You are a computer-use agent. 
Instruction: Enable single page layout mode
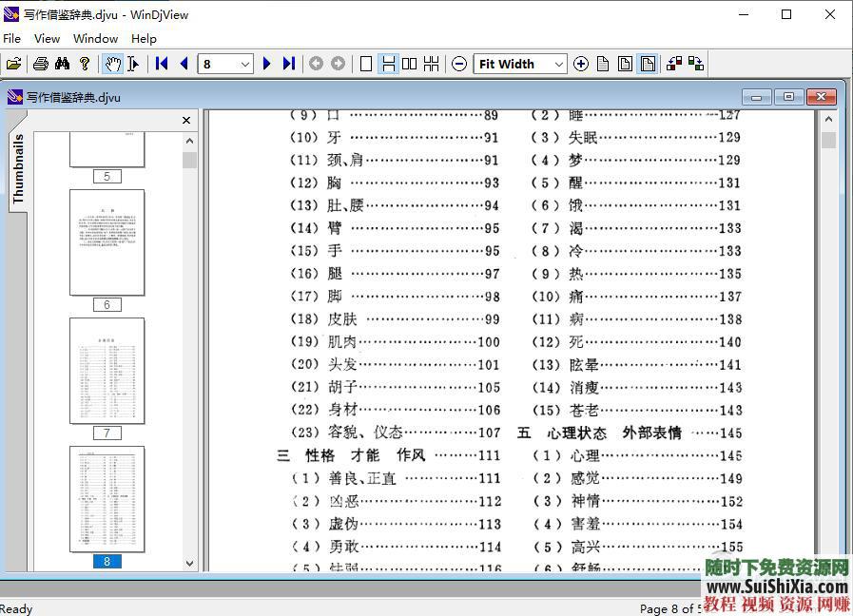pyautogui.click(x=365, y=64)
